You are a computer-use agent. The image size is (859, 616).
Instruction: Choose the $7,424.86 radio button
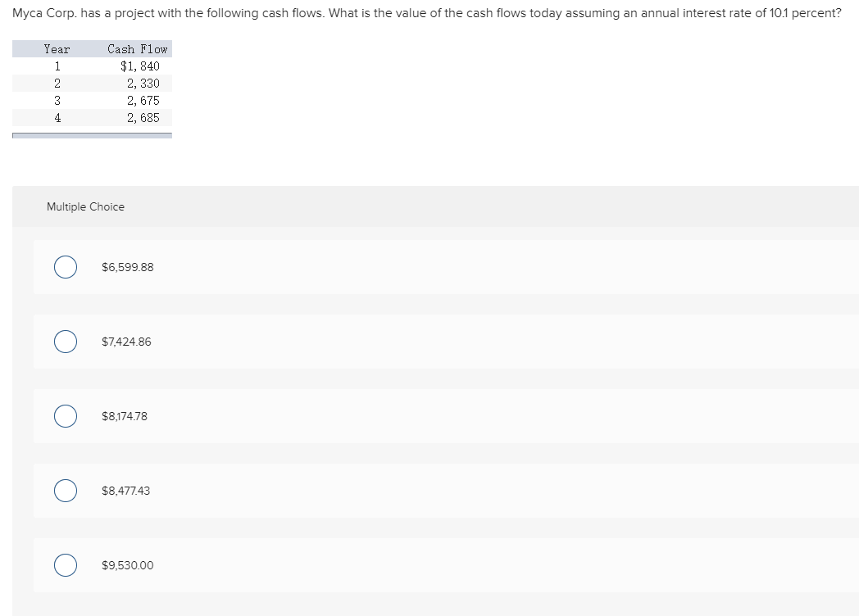point(66,342)
